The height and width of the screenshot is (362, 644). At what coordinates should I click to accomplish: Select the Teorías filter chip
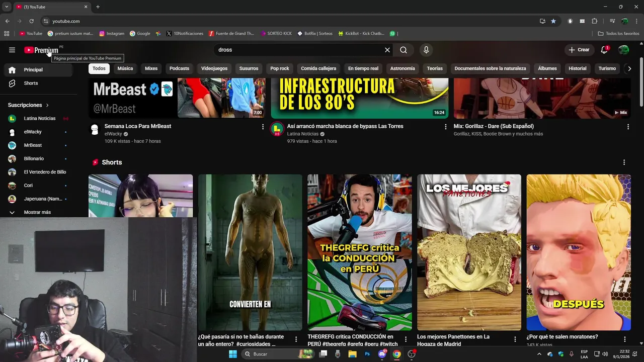tap(435, 68)
